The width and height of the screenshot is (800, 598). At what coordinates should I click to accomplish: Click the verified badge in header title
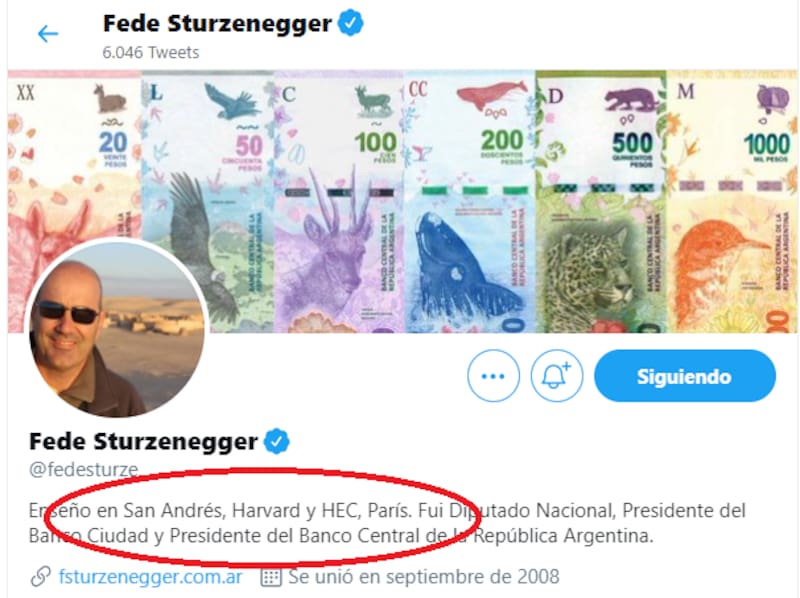[351, 23]
